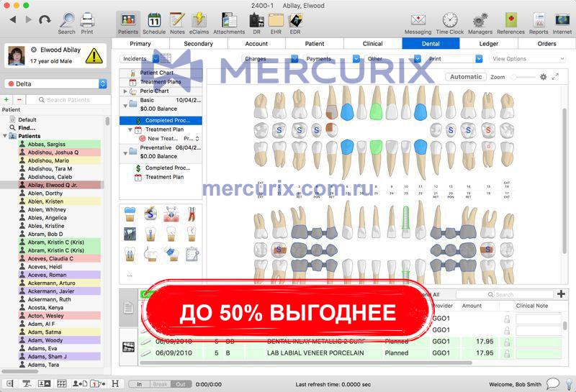Screen dimensions: 576x392
Task: Click the Search magnifier toolbar icon
Action: coord(66,23)
